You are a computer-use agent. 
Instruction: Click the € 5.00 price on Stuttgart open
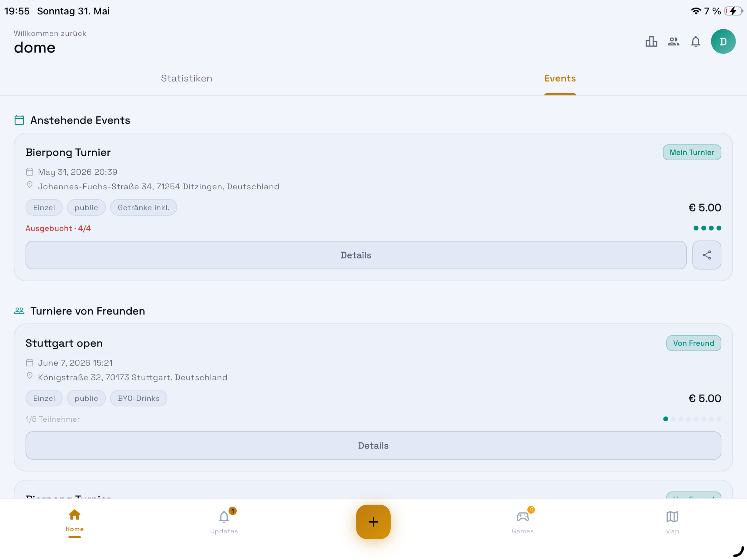coord(704,398)
